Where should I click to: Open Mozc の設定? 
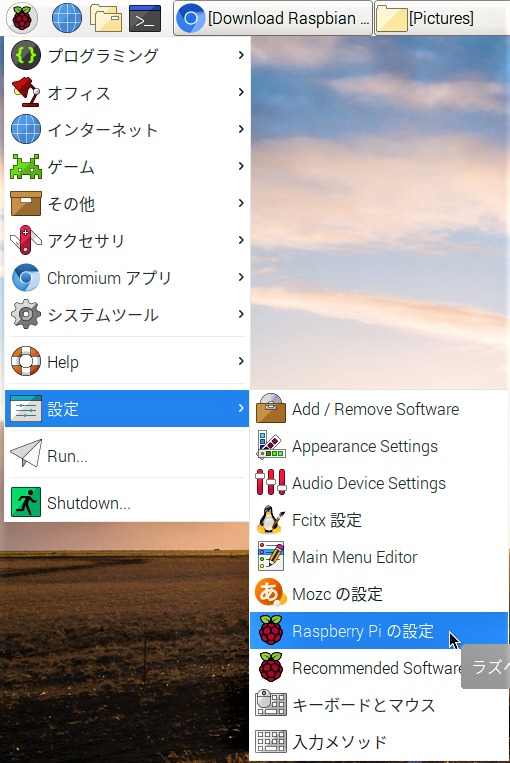coord(379,594)
